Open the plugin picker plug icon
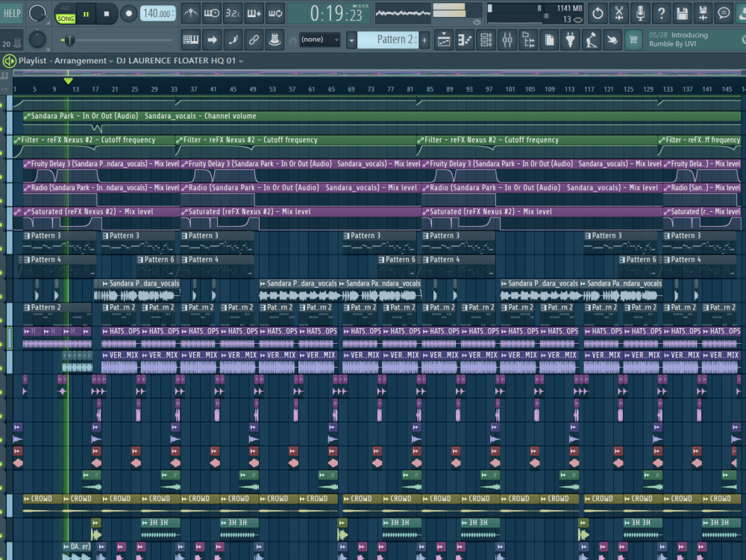 tap(570, 40)
